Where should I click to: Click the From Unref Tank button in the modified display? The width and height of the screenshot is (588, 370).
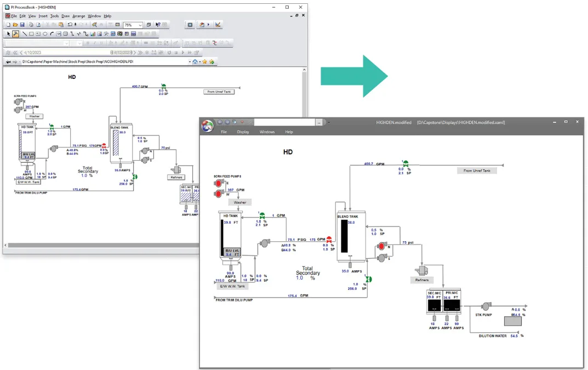click(477, 170)
